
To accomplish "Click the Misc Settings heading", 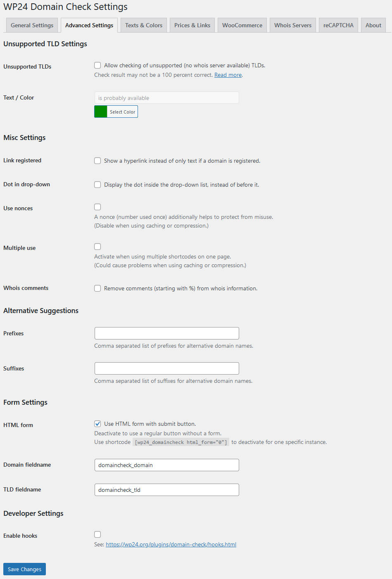I will point(24,138).
